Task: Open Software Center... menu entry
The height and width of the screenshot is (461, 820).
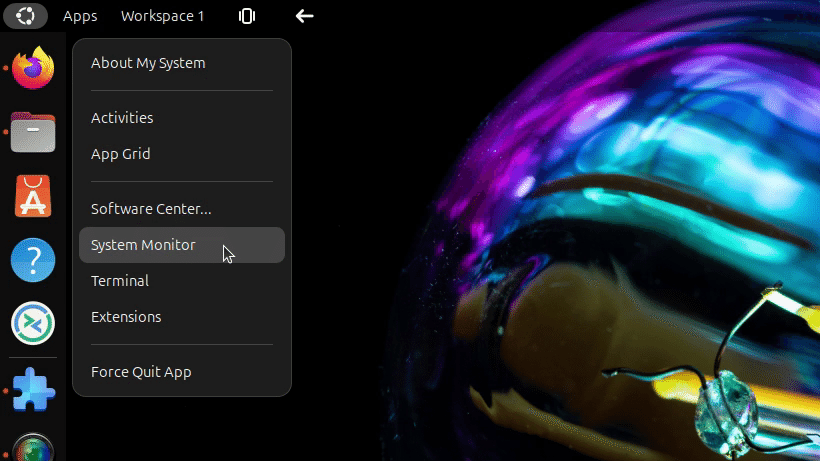Action: (182, 209)
